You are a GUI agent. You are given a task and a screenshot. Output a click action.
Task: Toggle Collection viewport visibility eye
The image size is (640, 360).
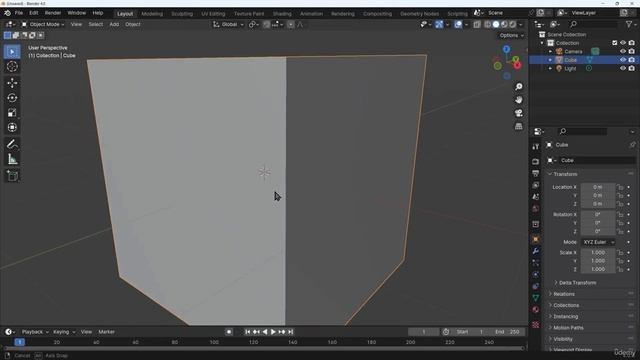click(623, 43)
